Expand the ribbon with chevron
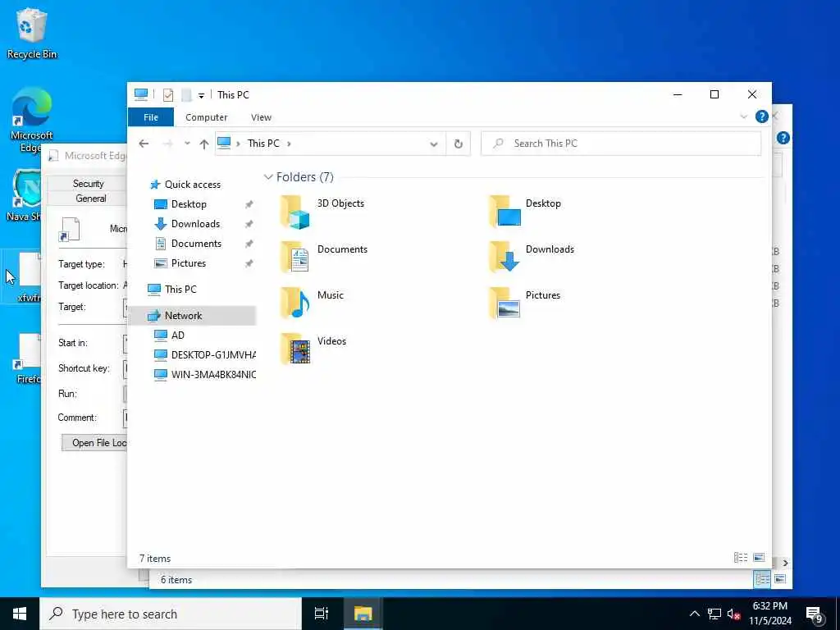The width and height of the screenshot is (840, 630). coord(743,116)
